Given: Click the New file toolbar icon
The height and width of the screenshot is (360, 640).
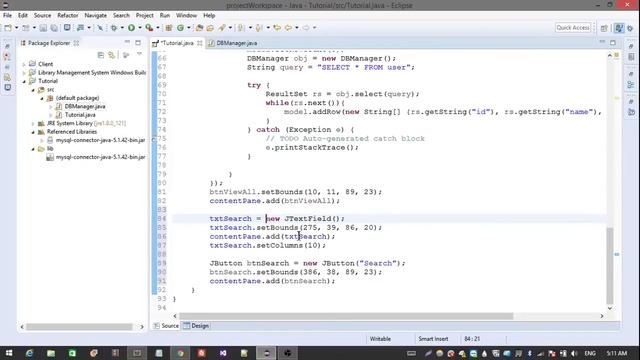Looking at the screenshot, I should click(8, 28).
